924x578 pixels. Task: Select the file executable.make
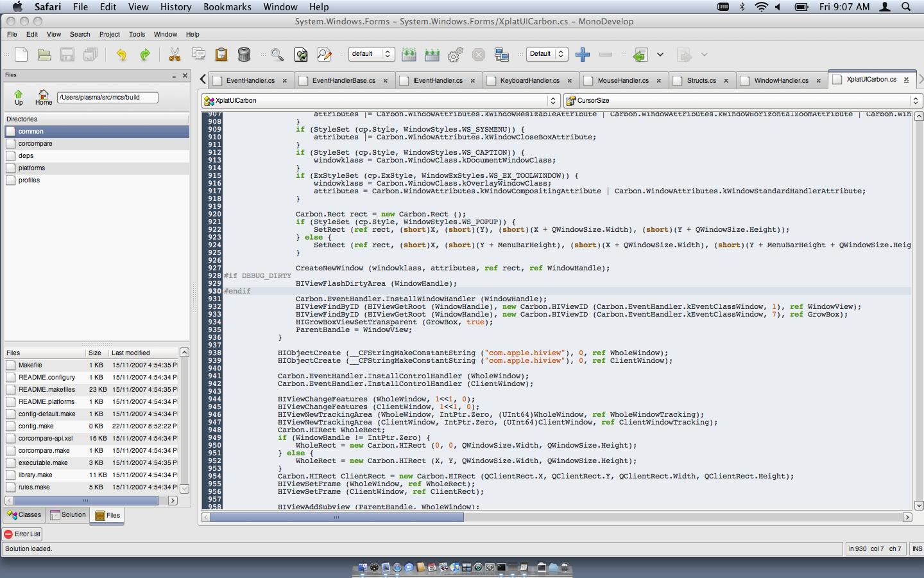pyautogui.click(x=91, y=463)
